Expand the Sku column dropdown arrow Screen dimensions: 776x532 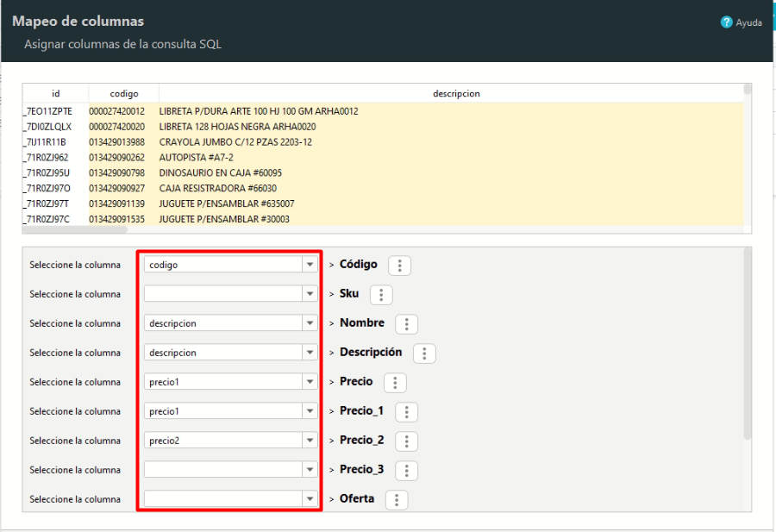(x=310, y=293)
